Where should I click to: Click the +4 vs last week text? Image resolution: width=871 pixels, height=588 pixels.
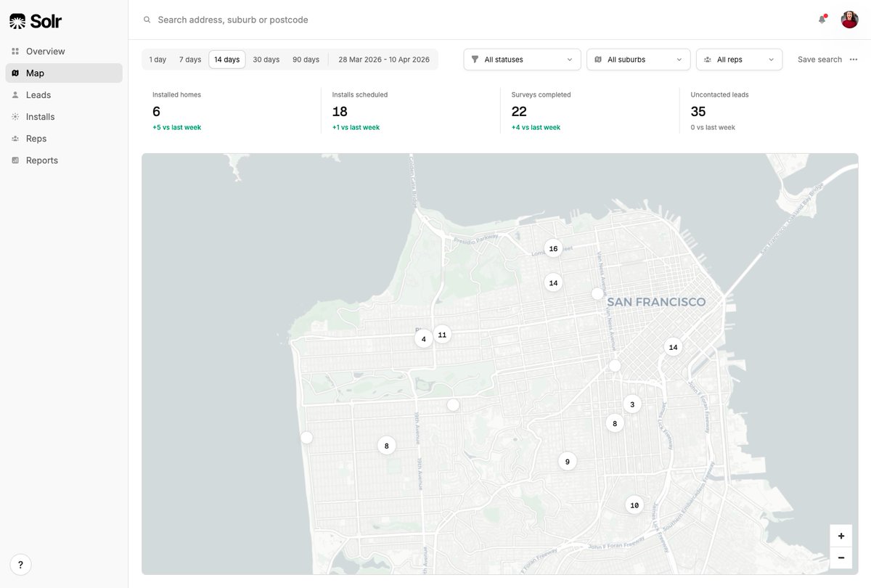click(536, 128)
